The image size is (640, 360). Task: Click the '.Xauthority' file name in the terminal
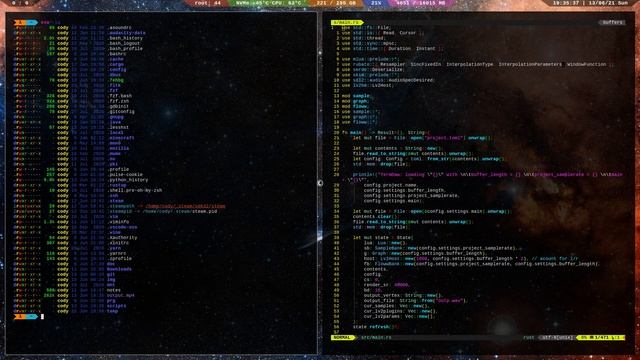(x=122, y=238)
